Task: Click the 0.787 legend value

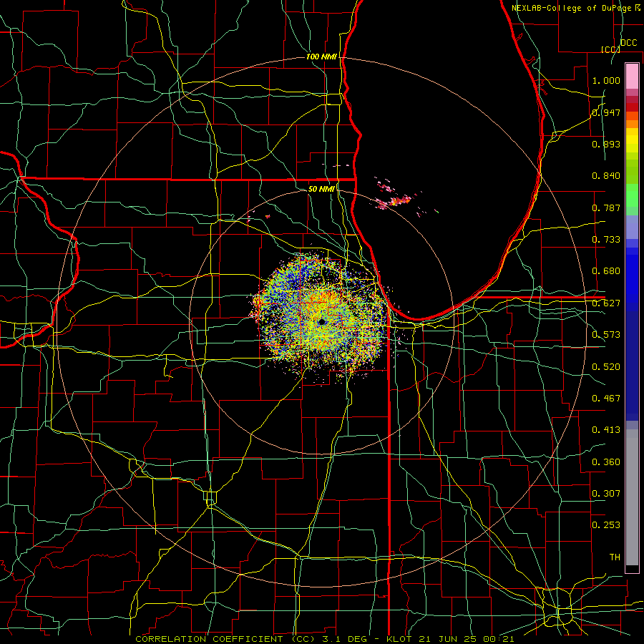Action: point(606,208)
